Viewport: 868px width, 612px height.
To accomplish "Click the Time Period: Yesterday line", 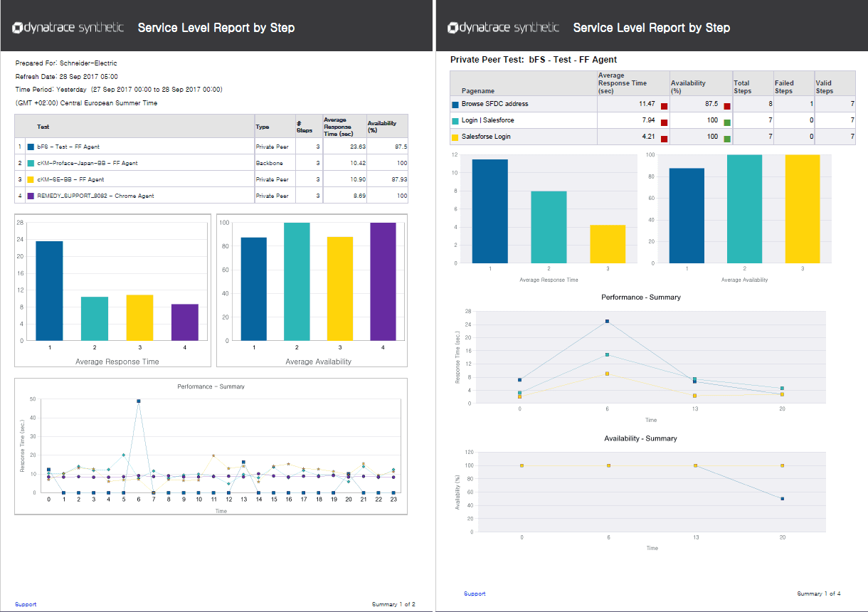I will pyautogui.click(x=119, y=90).
